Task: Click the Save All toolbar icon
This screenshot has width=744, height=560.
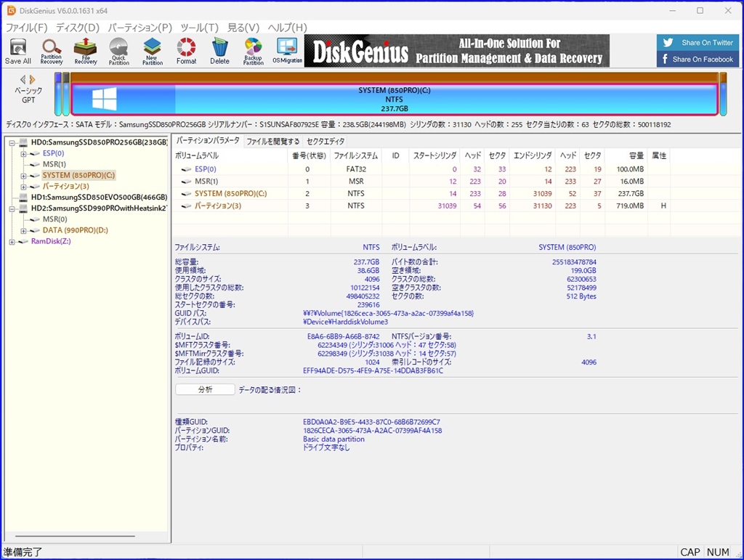Action: pos(17,51)
